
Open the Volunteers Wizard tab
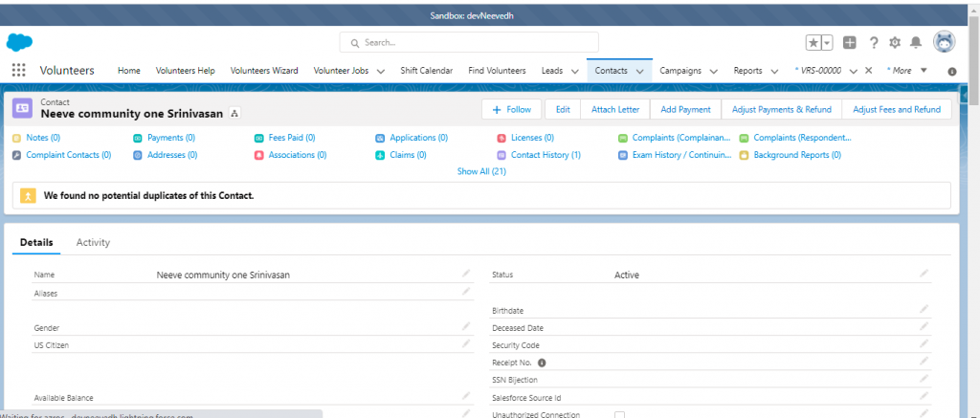(x=264, y=71)
